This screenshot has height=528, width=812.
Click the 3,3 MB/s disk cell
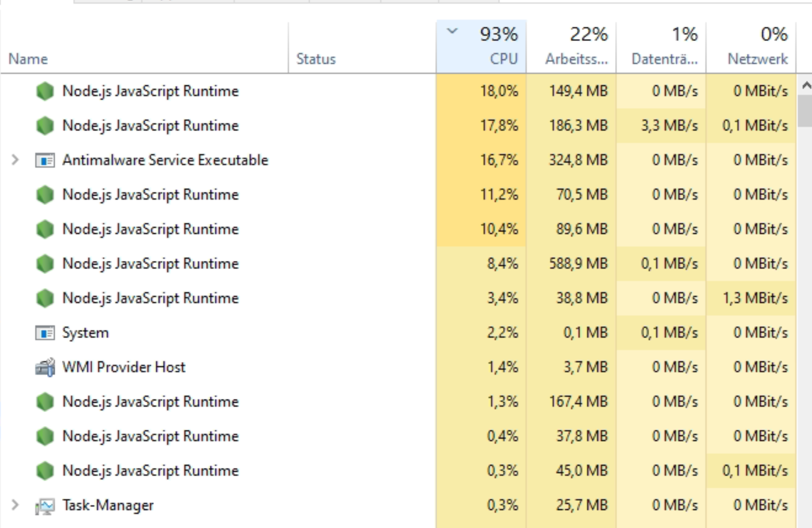pos(661,125)
